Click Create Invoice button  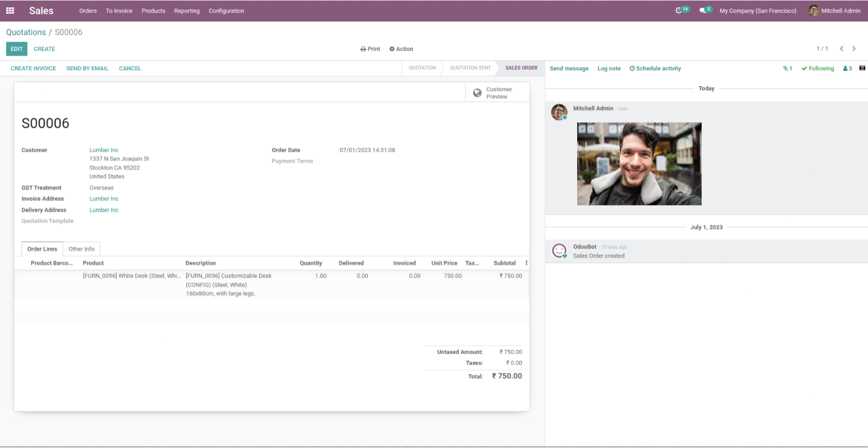pos(33,69)
